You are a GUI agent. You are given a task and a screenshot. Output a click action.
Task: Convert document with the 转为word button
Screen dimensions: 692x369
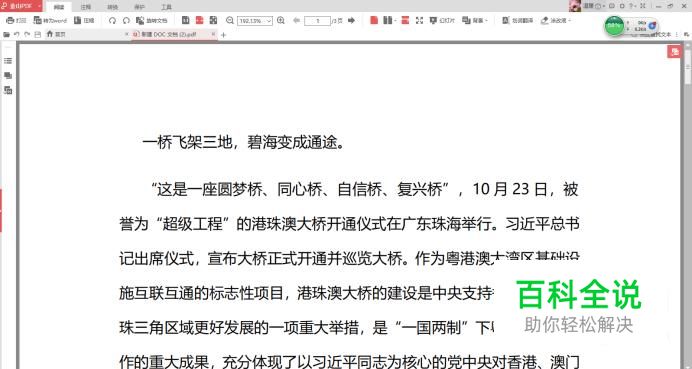pos(50,20)
